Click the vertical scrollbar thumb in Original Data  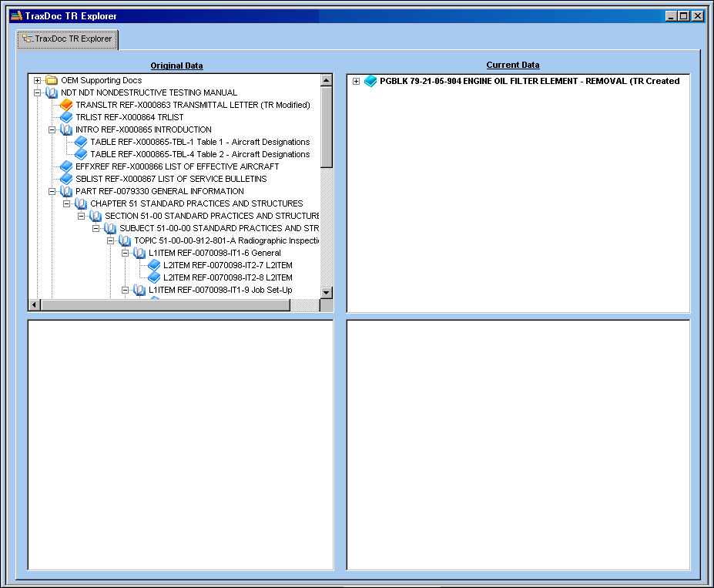[x=326, y=127]
